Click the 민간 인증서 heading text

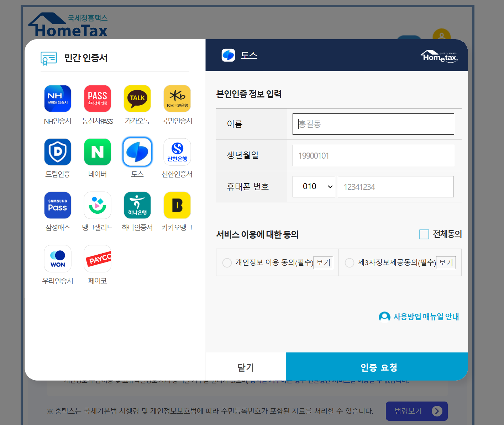pos(86,58)
